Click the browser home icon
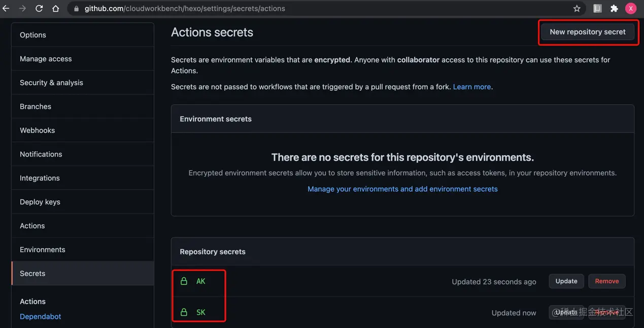644x328 pixels. pyautogui.click(x=55, y=9)
